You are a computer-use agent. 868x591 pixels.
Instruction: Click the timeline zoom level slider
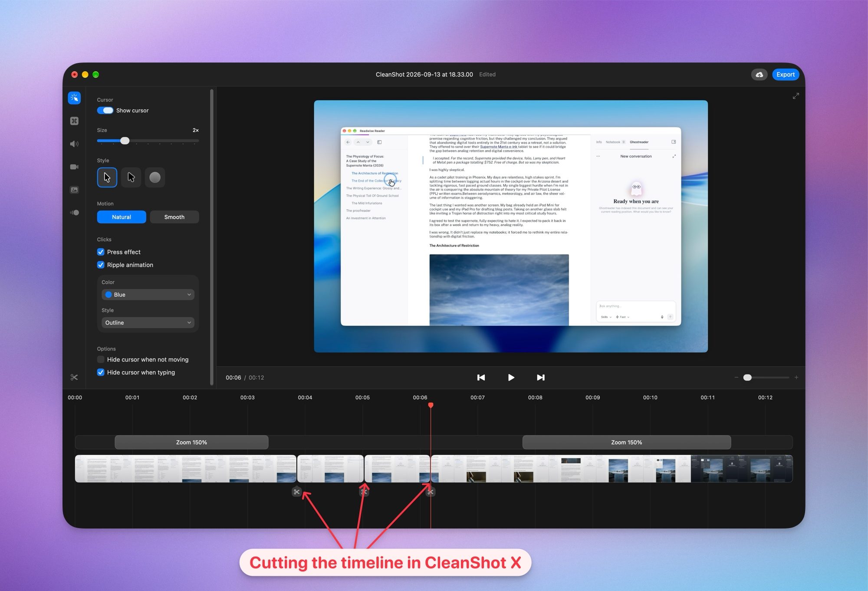click(x=766, y=378)
